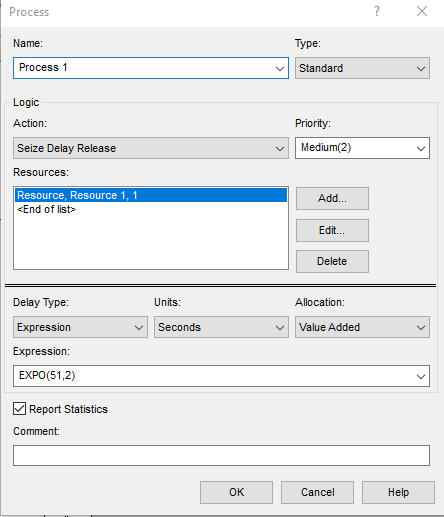Cancel the Process dialog

(317, 492)
